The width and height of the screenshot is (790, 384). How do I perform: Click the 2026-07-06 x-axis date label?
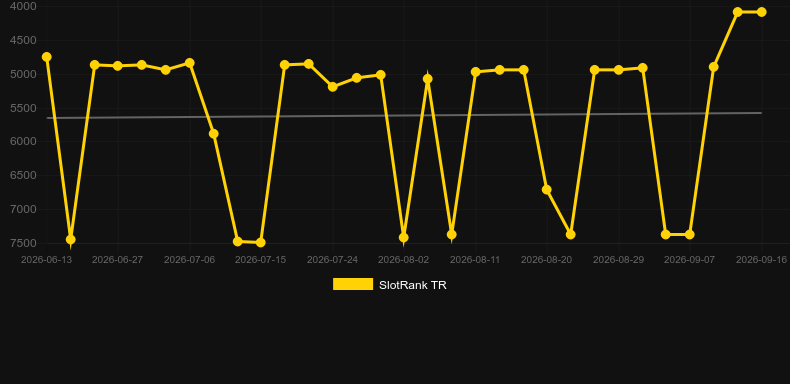tap(189, 260)
